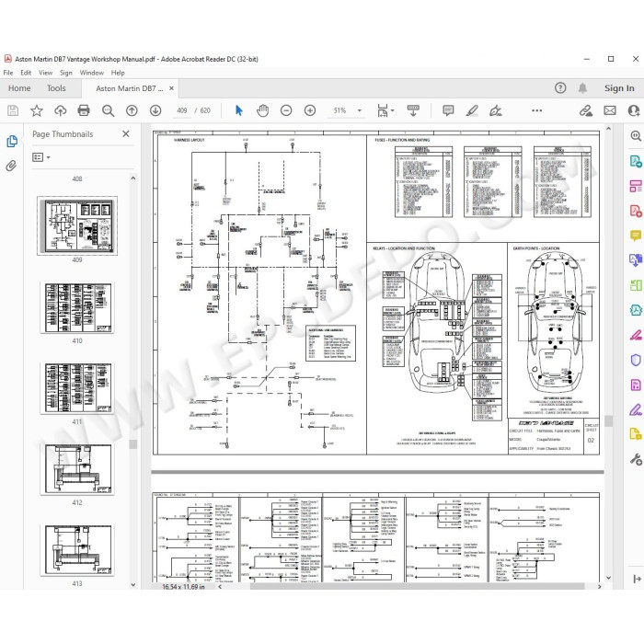Open the Find text magnifier tool
644x644 pixels.
[108, 110]
